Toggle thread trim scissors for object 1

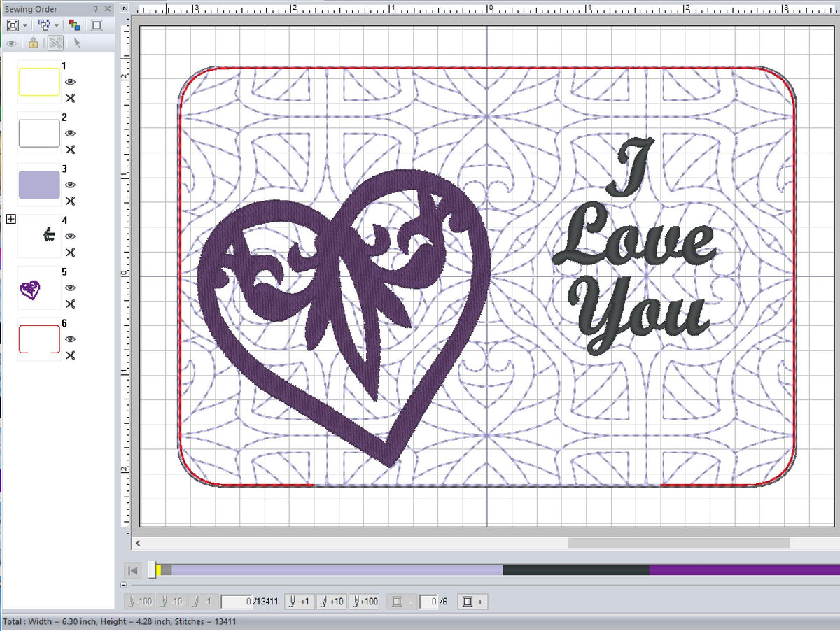pyautogui.click(x=70, y=99)
